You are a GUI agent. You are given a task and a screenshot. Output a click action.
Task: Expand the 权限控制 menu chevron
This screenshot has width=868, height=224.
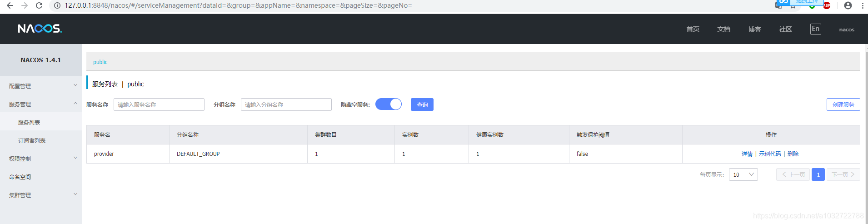(x=75, y=158)
